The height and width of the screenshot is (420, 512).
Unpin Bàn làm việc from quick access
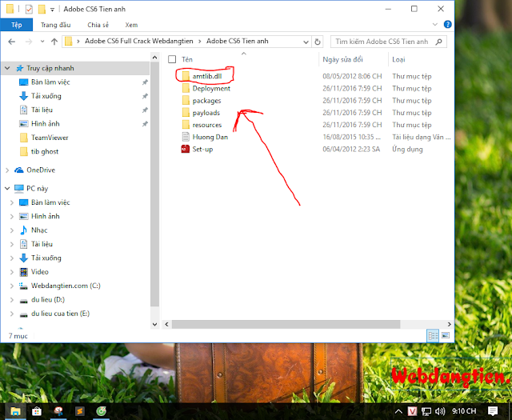[x=145, y=82]
